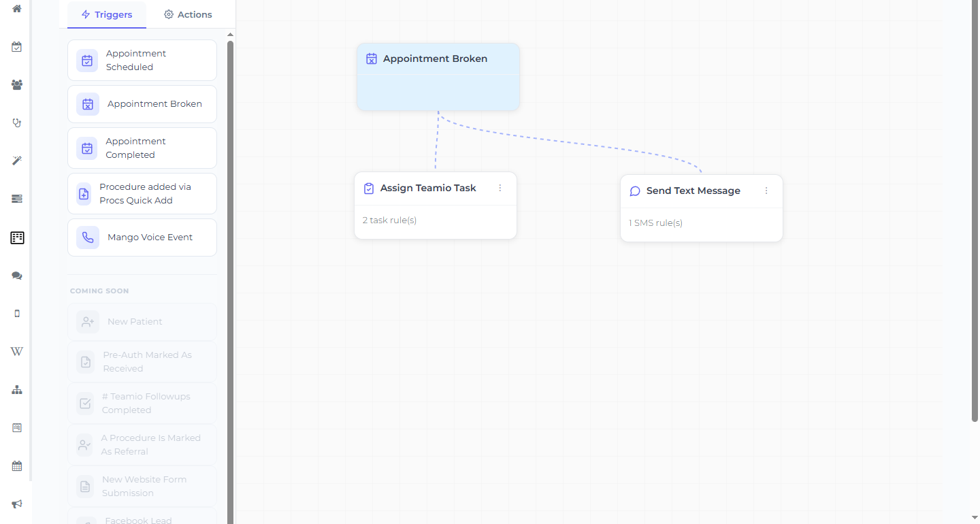The image size is (980, 524).
Task: Open the chat comments icon in sidebar
Action: (x=17, y=276)
